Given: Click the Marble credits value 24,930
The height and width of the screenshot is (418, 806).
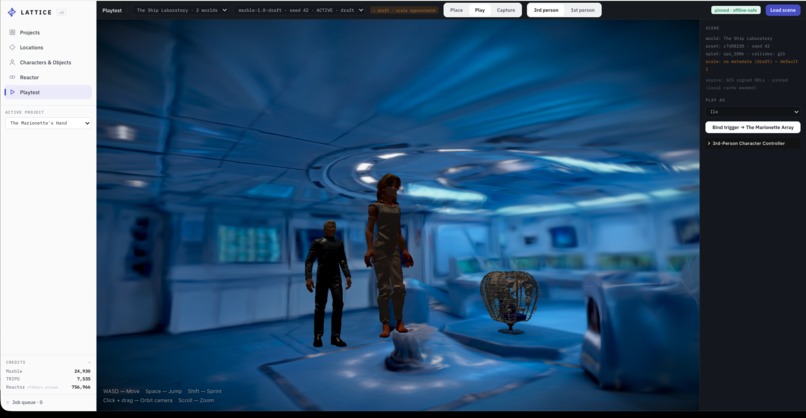Looking at the screenshot, I should [82, 371].
